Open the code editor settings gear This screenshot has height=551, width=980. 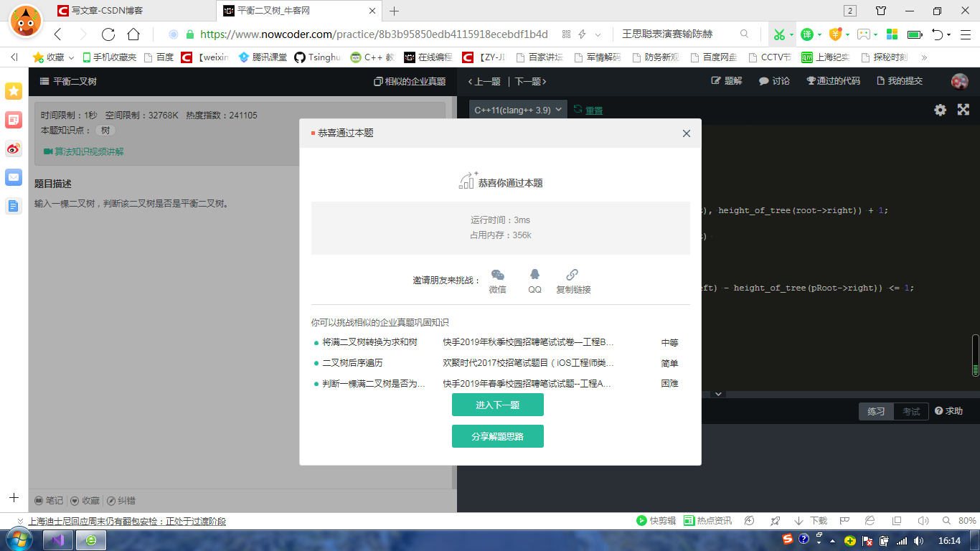click(940, 110)
